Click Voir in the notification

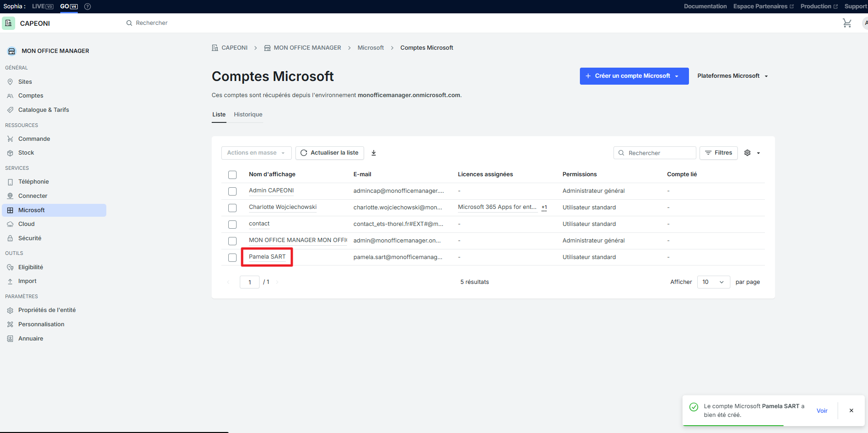tap(822, 411)
